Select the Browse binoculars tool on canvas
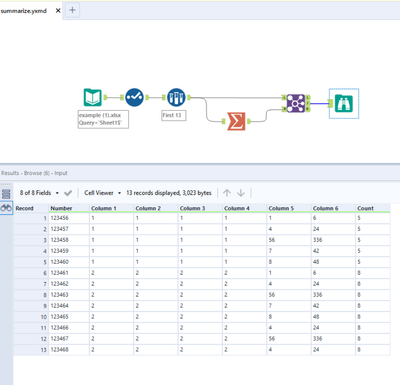The image size is (400, 385). 344,103
